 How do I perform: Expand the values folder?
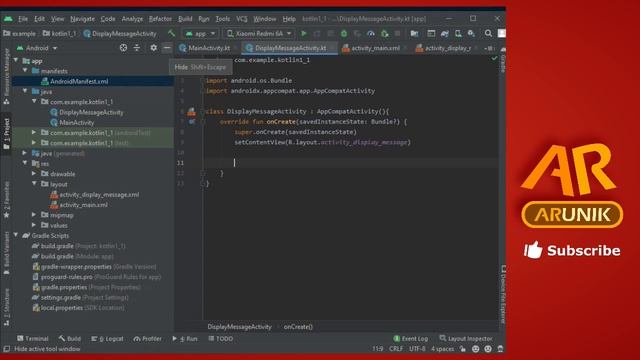tap(34, 225)
